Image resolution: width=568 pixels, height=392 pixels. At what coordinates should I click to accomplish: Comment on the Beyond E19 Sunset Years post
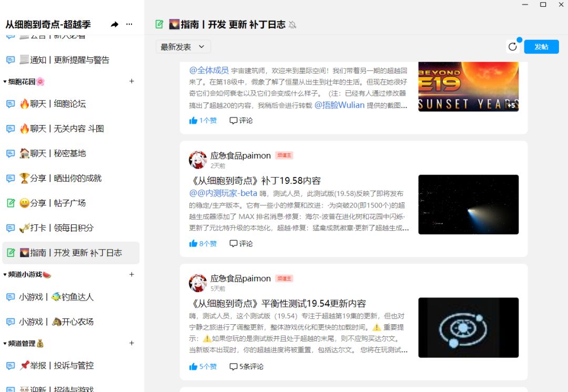click(241, 120)
